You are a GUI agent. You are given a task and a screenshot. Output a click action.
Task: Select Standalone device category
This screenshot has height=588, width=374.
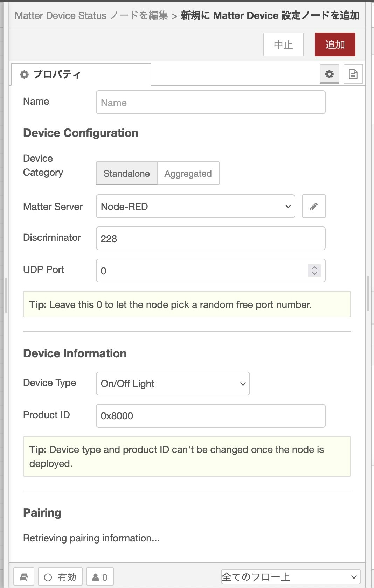point(127,174)
